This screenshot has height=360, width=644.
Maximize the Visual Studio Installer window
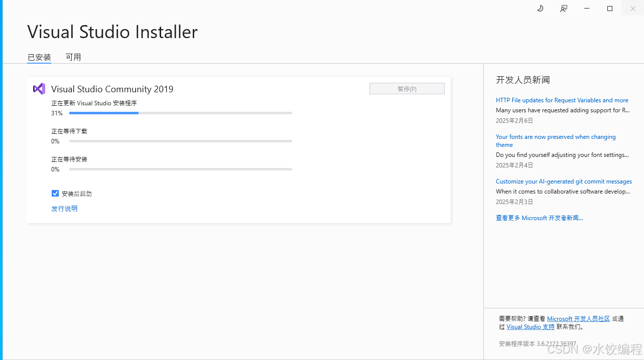coord(610,9)
